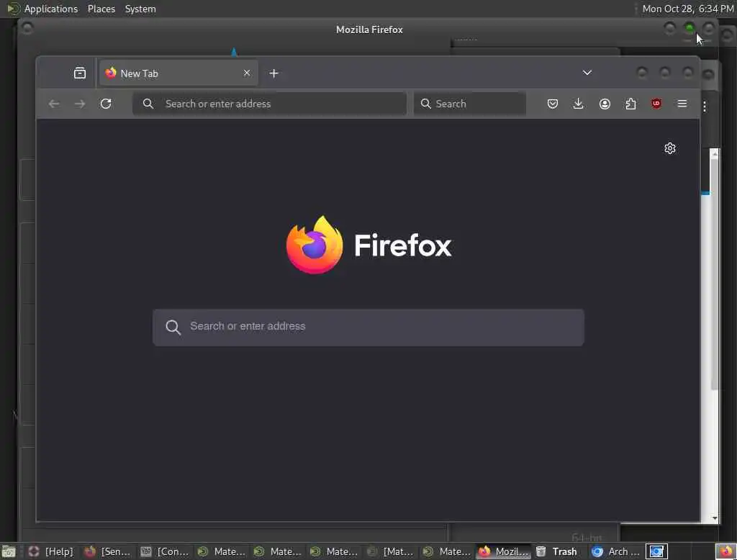Switch to the [Sen... taskbar window
The height and width of the screenshot is (560, 737).
[108, 551]
